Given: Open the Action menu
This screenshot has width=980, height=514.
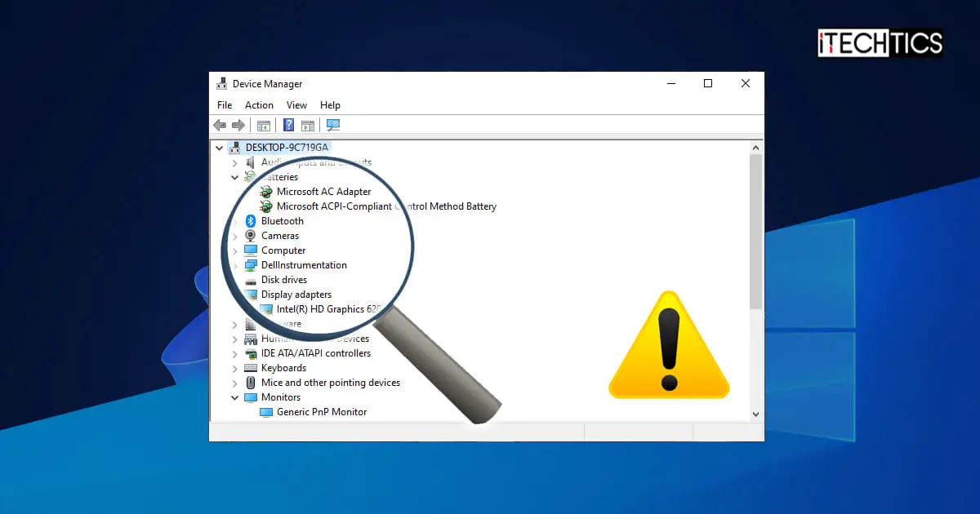Looking at the screenshot, I should (x=259, y=105).
